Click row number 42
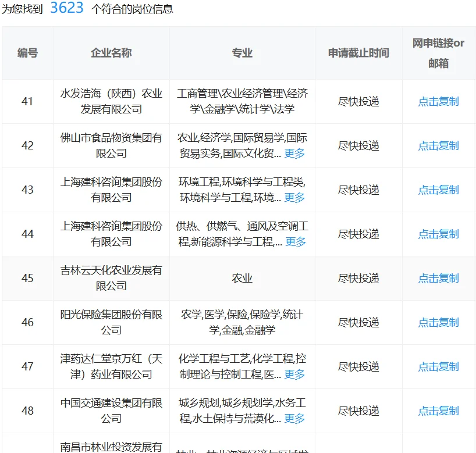This screenshot has height=453, width=476. pos(27,145)
